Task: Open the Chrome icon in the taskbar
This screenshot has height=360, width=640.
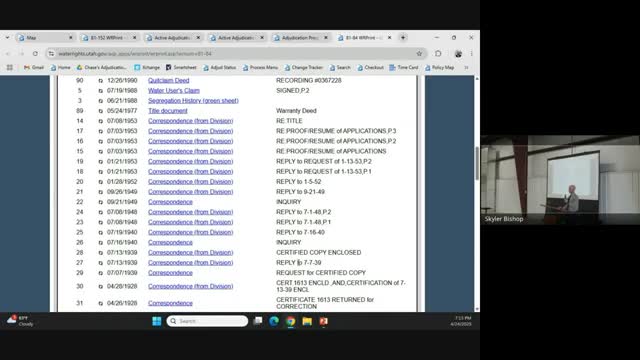Action: [291, 321]
